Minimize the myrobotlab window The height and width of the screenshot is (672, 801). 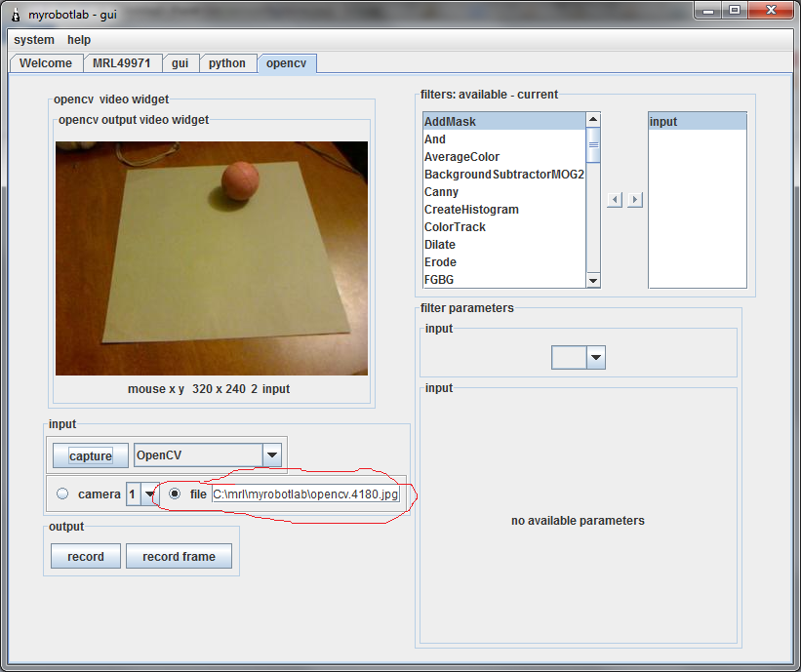pos(708,10)
